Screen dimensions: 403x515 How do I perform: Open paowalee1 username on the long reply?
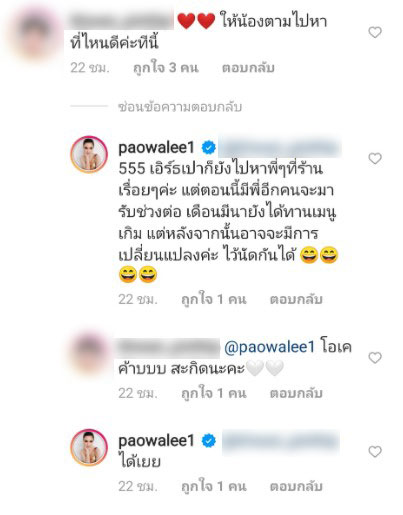tap(156, 148)
